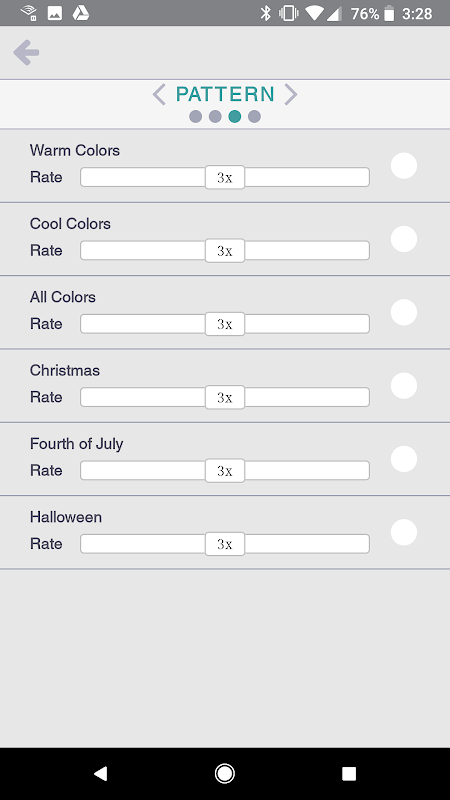Tap Android back navigation button
The image size is (450, 800).
[x=101, y=773]
